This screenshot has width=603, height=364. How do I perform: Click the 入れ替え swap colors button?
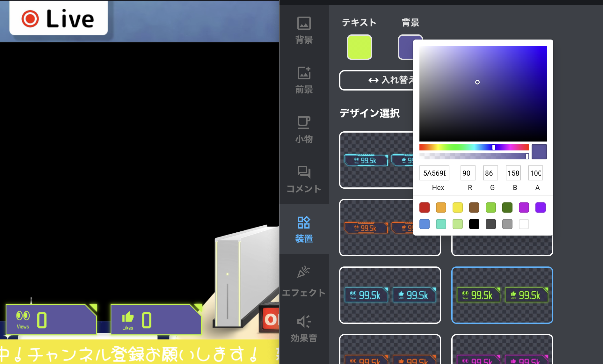(x=377, y=80)
